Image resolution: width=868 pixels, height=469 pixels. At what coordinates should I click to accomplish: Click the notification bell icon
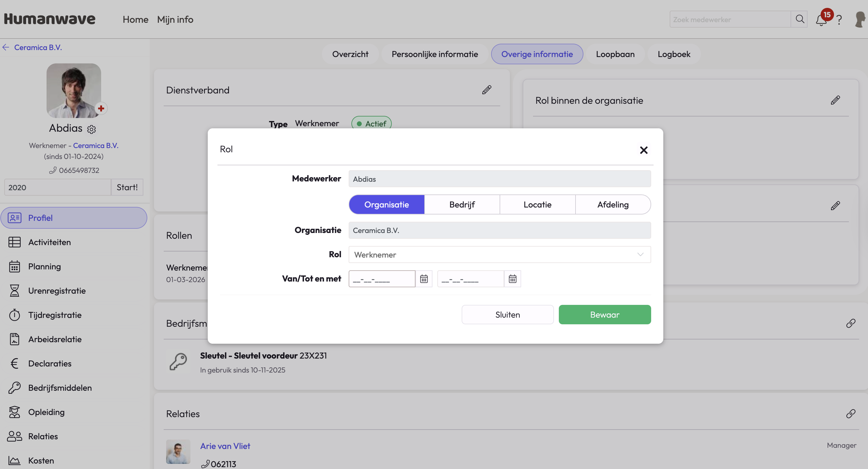click(821, 20)
